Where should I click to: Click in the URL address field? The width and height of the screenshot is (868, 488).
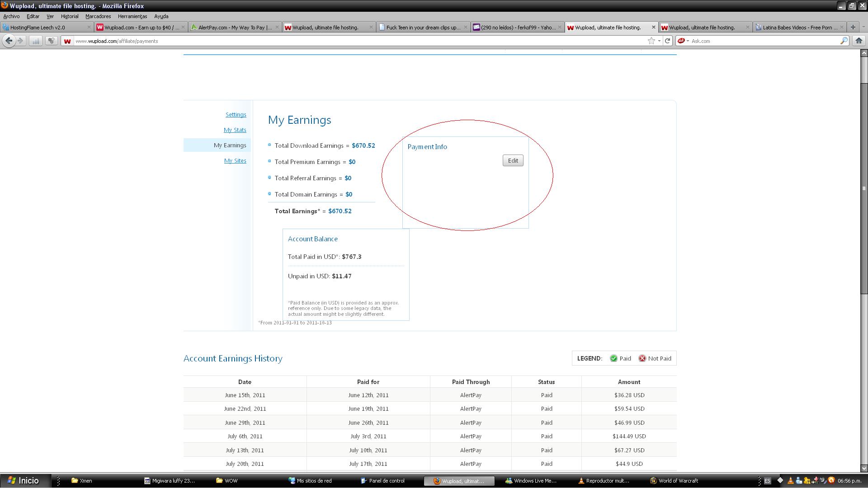click(x=359, y=41)
